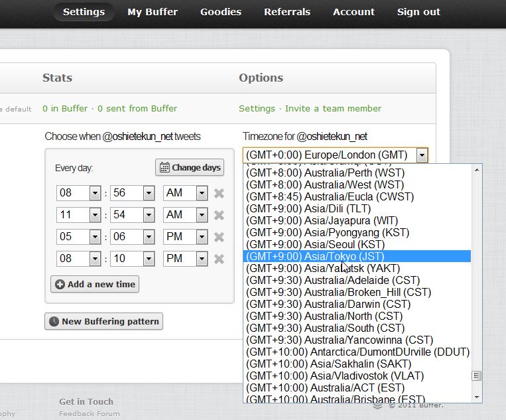Screen dimensions: 506x420
Task: Click the 0 in Buffer link
Action: (x=65, y=108)
